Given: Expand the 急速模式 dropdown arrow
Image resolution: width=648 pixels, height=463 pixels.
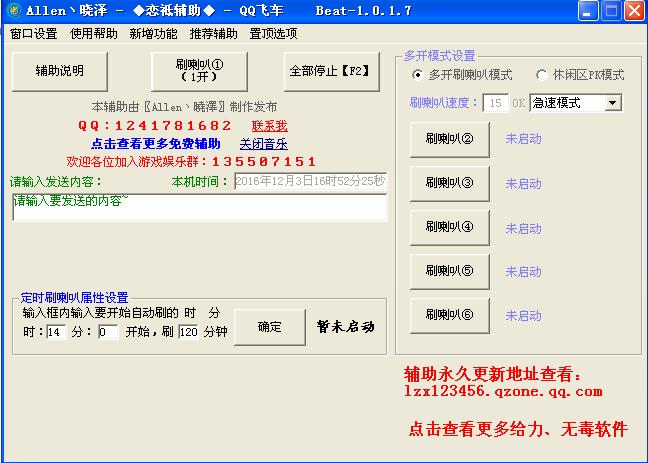Looking at the screenshot, I should pyautogui.click(x=613, y=103).
